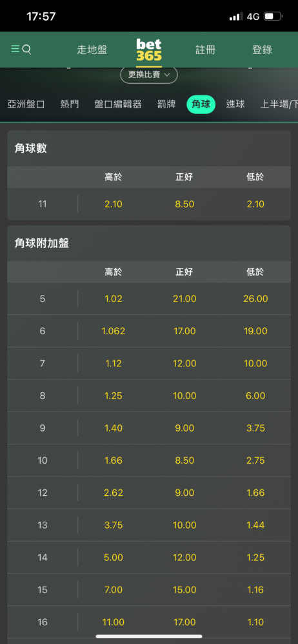Switch to the 熱門 tab
The width and height of the screenshot is (298, 644).
pos(70,104)
